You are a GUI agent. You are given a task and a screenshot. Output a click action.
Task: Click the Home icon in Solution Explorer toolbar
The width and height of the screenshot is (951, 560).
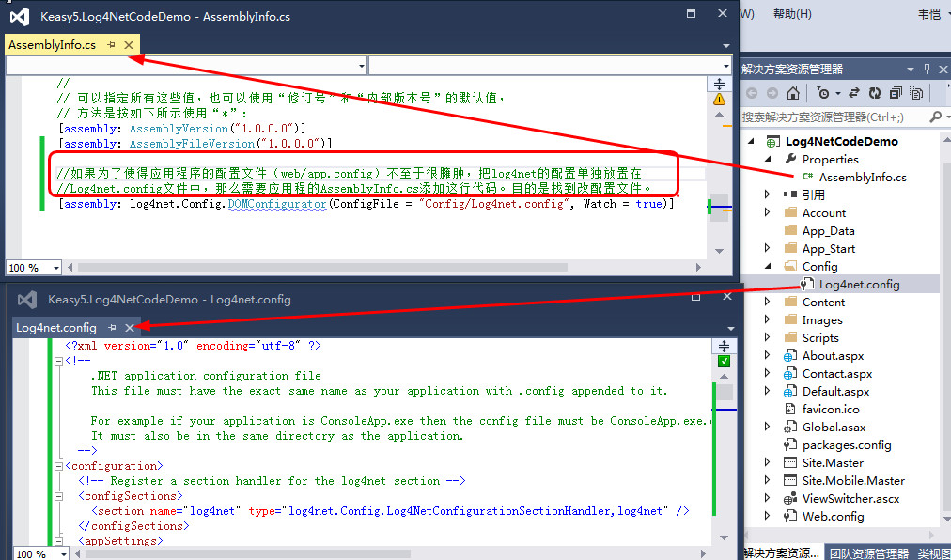[x=792, y=93]
